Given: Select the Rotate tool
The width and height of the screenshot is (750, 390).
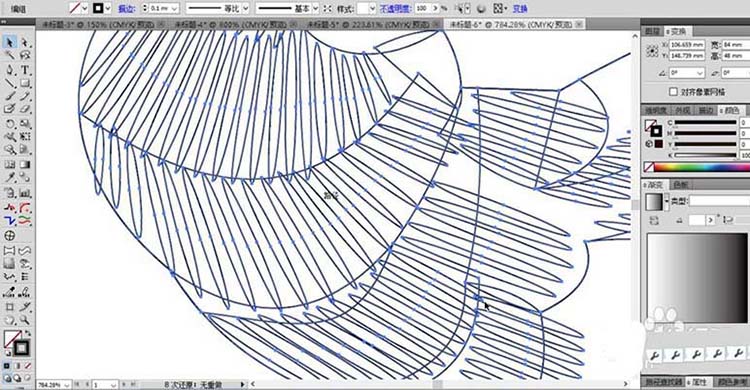Looking at the screenshot, I should pyautogui.click(x=10, y=124).
